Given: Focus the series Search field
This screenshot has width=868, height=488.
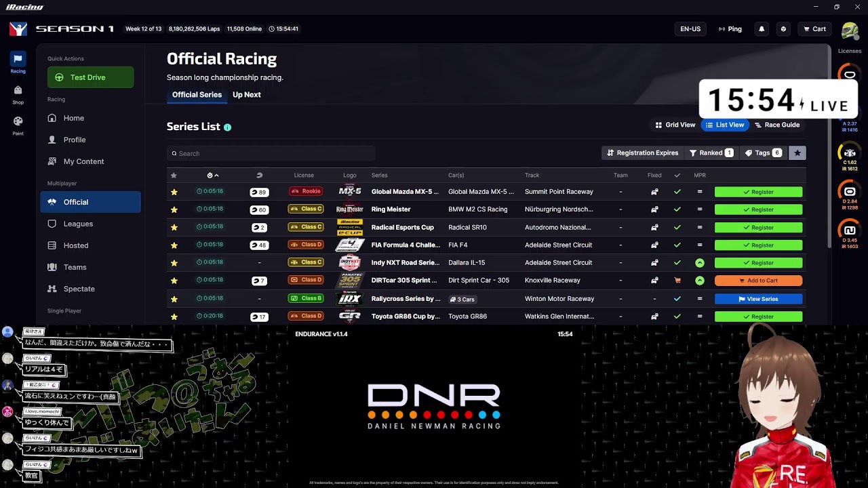Looking at the screenshot, I should 271,153.
